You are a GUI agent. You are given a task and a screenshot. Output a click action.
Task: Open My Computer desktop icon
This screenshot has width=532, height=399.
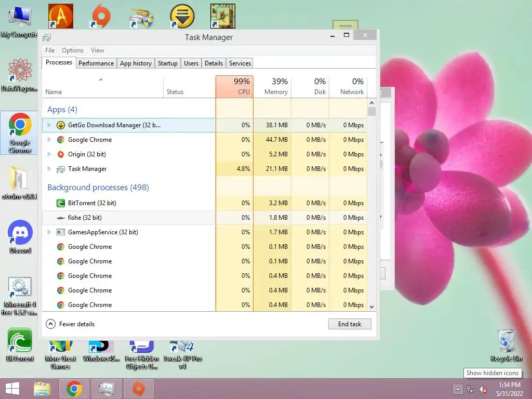tap(19, 21)
